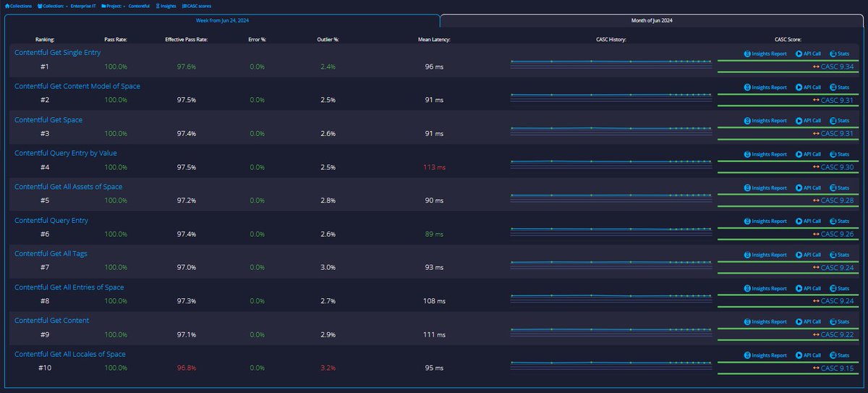Viewport: 868px width, 393px height.
Task: Open Contentful Get Single Entry link
Action: tap(58, 53)
